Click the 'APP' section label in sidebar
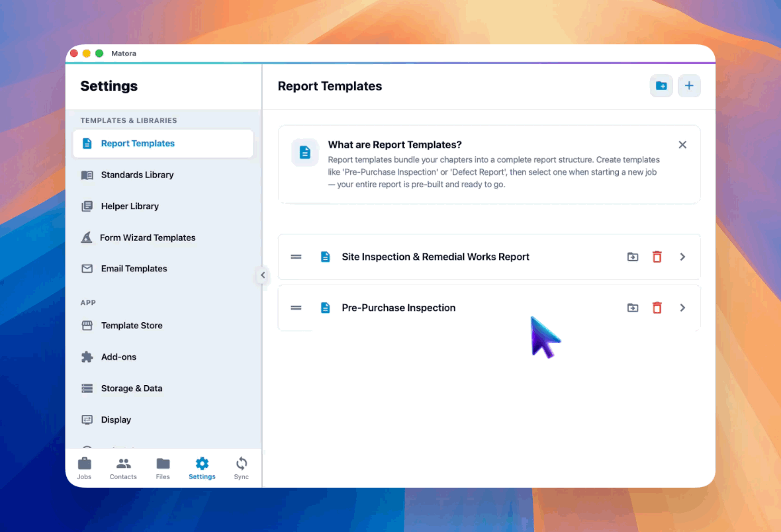Viewport: 781px width, 532px height. tap(88, 302)
